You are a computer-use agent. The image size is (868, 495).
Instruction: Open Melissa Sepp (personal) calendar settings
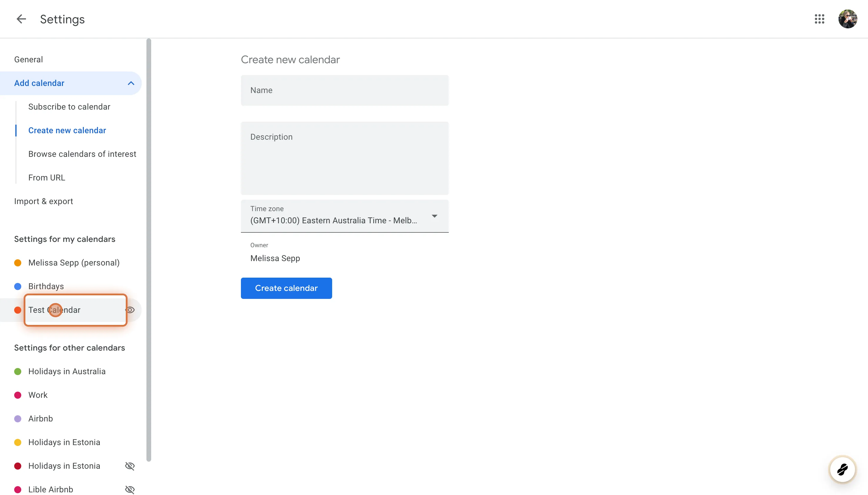click(x=74, y=263)
